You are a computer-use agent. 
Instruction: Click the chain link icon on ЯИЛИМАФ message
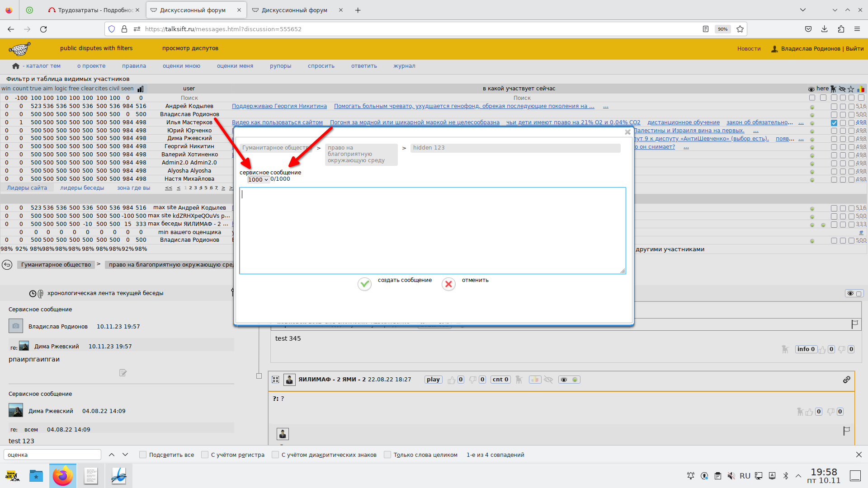tap(847, 380)
